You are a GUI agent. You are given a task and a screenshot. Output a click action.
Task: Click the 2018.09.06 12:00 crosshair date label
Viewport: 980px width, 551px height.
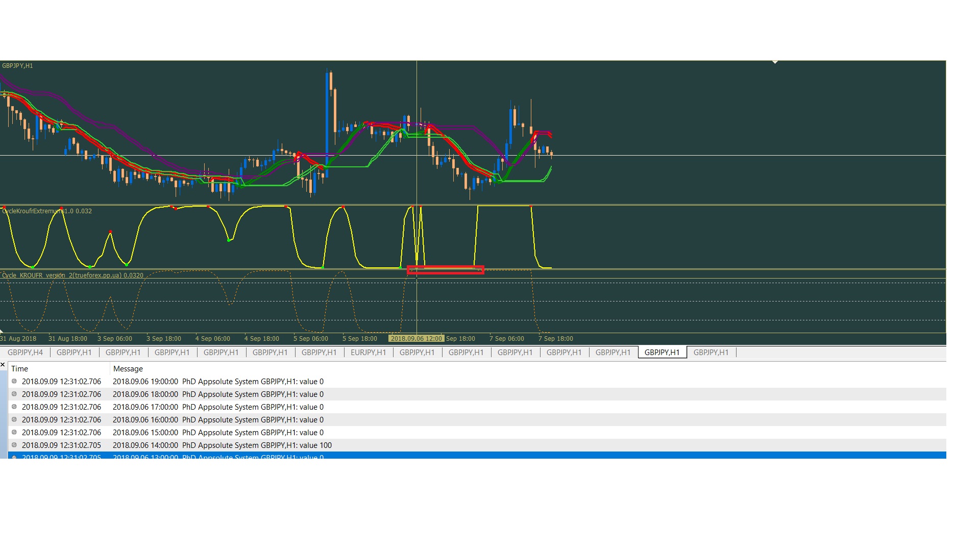(x=416, y=339)
